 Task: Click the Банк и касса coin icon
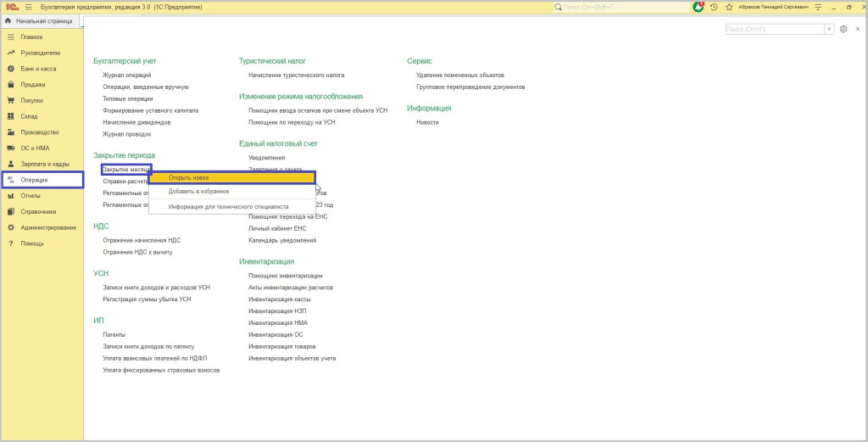[x=11, y=69]
